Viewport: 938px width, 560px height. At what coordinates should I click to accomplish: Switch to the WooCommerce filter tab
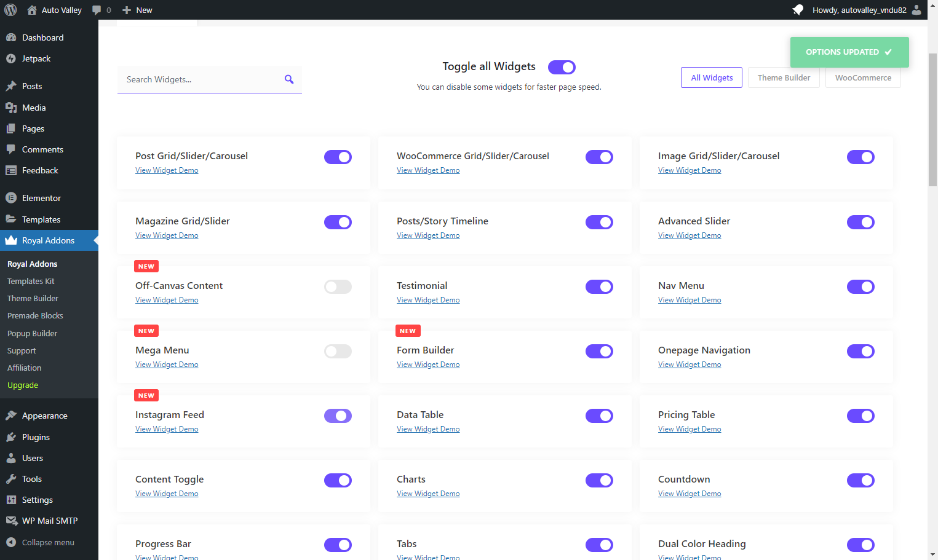tap(863, 77)
